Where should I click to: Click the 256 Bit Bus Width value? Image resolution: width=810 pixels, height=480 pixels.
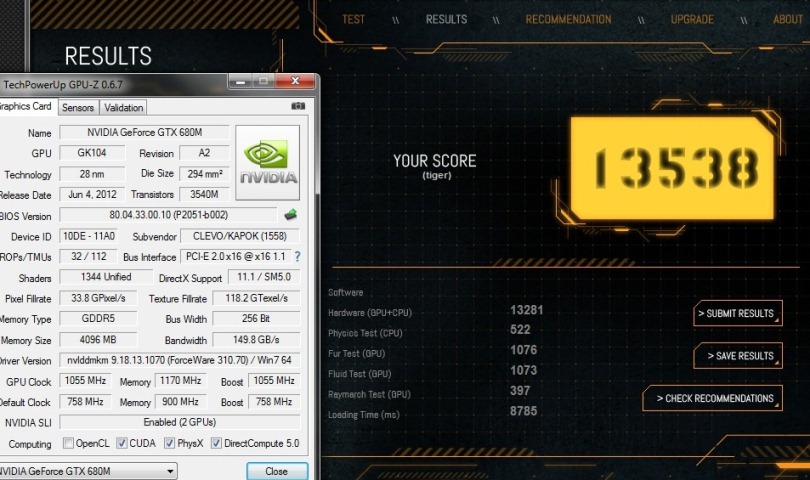[256, 318]
